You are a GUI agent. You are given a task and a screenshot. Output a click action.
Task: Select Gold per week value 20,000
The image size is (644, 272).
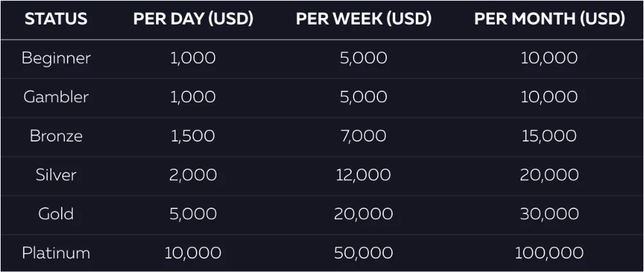tap(364, 214)
